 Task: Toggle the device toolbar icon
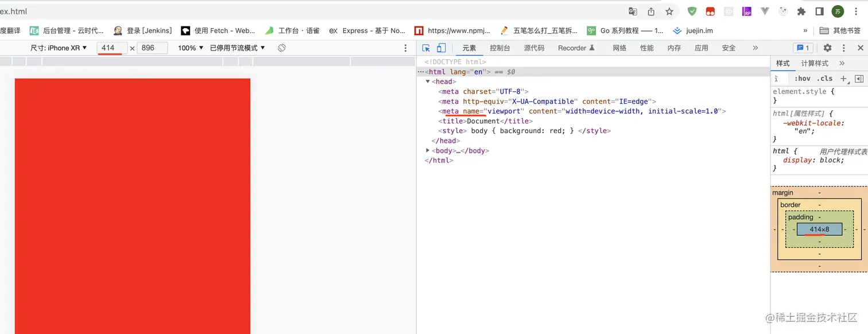click(441, 48)
